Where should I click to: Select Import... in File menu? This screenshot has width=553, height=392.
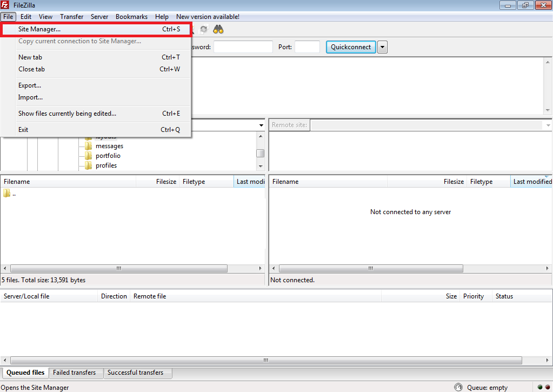point(96,97)
